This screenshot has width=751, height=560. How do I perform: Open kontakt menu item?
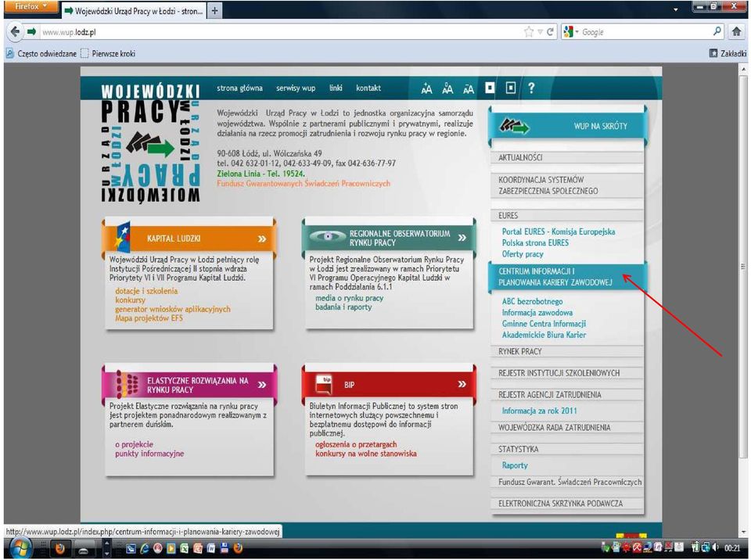[x=368, y=88]
